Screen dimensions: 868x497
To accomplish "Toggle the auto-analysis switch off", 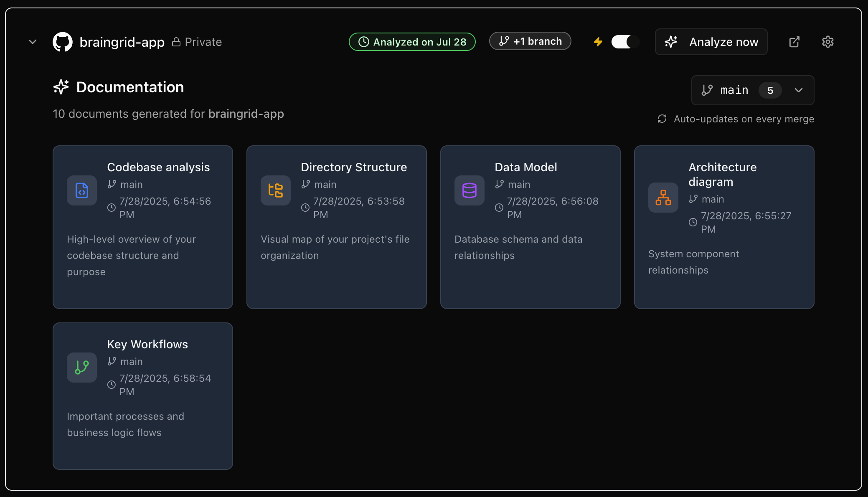I will click(625, 42).
